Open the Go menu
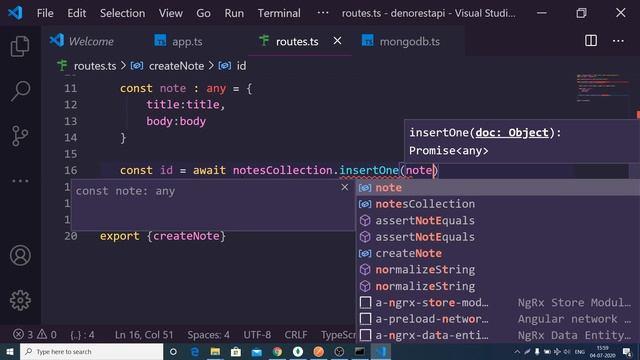640x360 pixels. point(203,13)
